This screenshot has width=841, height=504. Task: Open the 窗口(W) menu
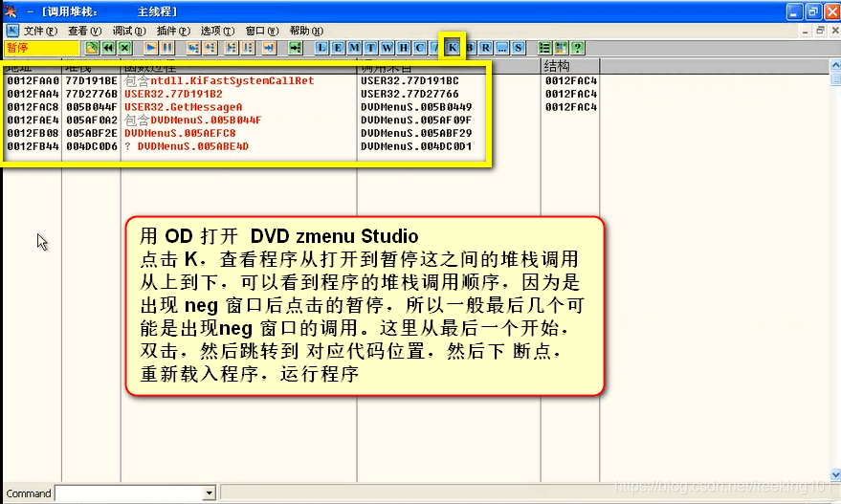[x=262, y=32]
